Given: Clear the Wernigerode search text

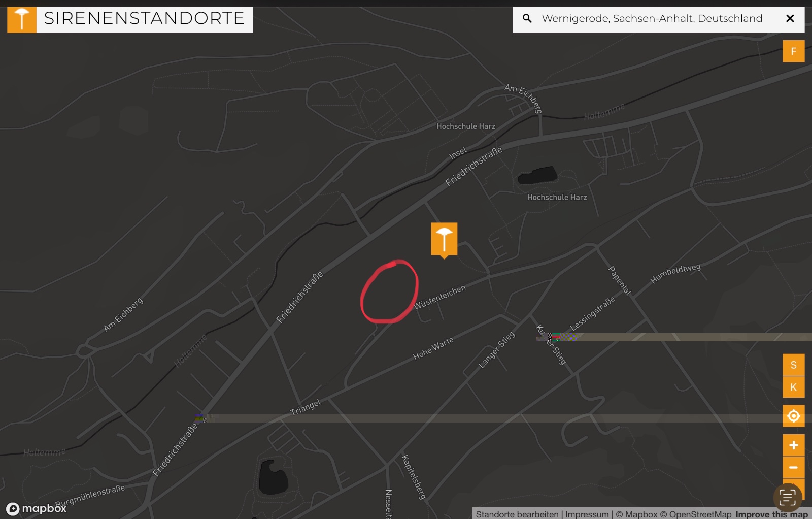Looking at the screenshot, I should 790,19.
